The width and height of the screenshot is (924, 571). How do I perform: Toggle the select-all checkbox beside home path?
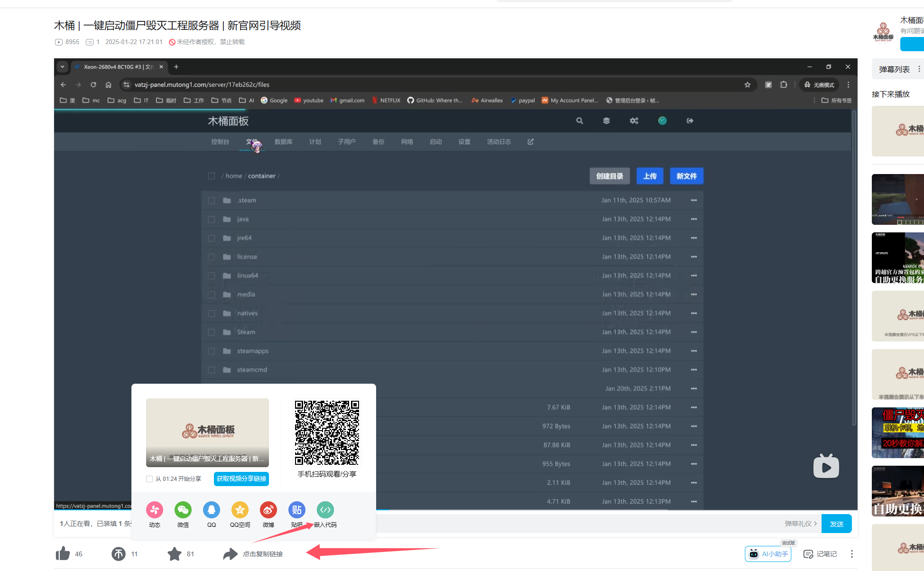(x=212, y=176)
